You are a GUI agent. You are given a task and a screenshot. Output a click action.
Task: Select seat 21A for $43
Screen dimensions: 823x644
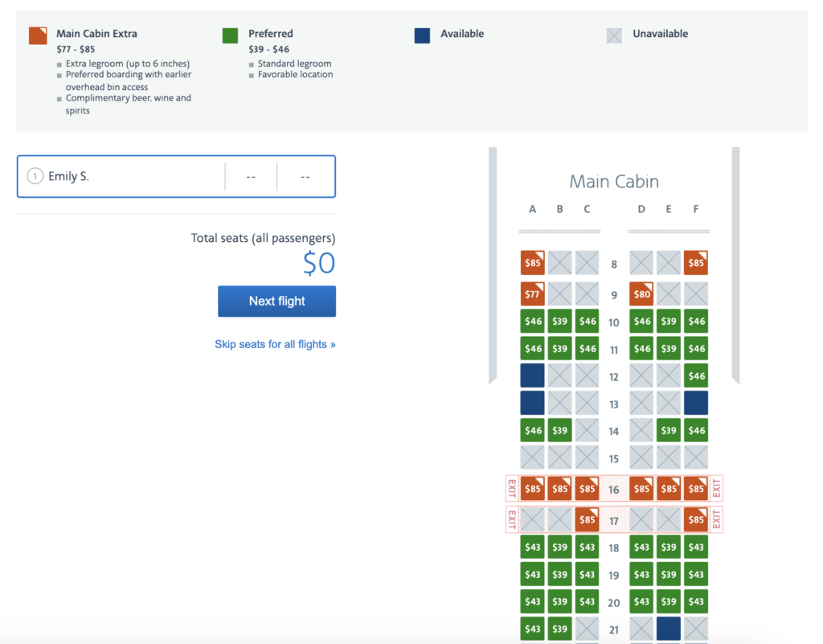click(532, 629)
